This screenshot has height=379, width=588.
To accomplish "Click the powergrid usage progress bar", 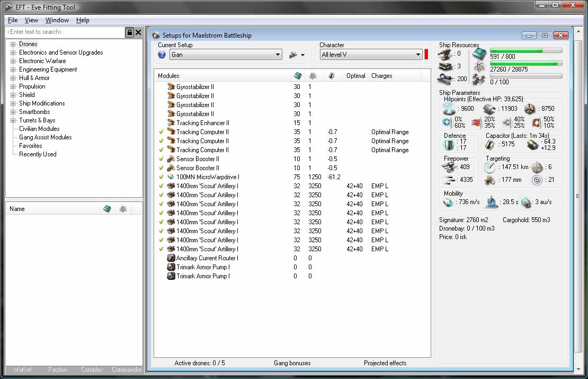I will point(526,64).
